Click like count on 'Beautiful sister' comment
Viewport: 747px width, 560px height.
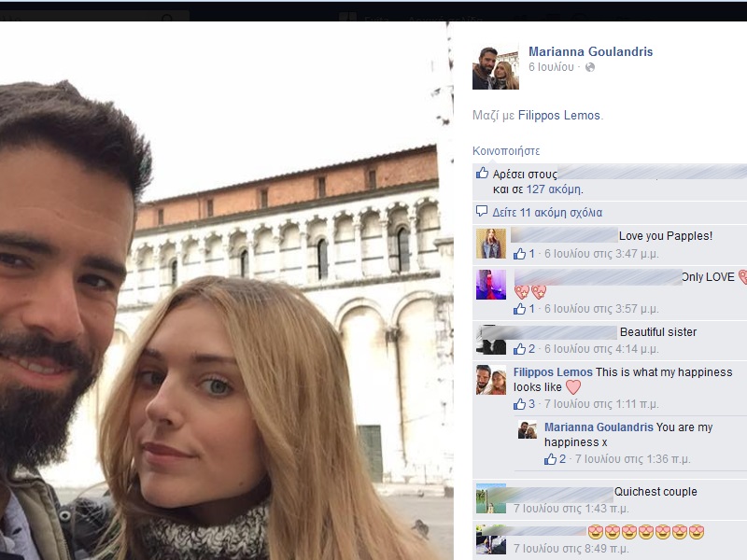pyautogui.click(x=524, y=349)
